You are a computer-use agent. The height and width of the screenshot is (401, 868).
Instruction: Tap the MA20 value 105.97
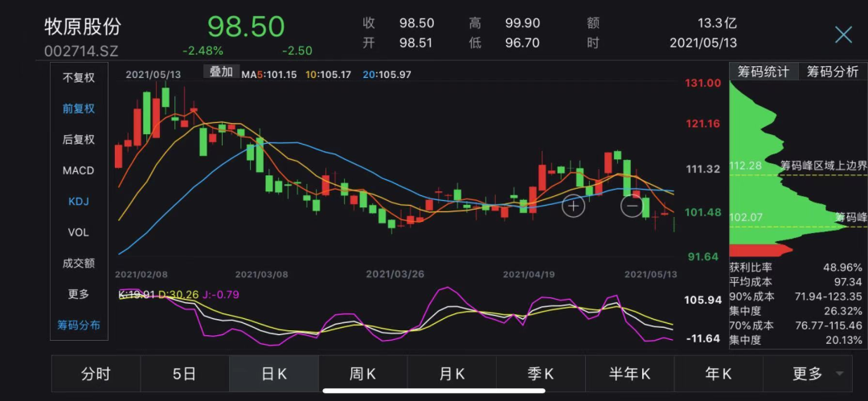393,74
